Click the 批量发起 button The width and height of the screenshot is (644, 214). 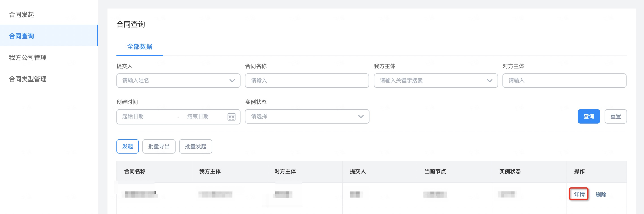pyautogui.click(x=195, y=146)
